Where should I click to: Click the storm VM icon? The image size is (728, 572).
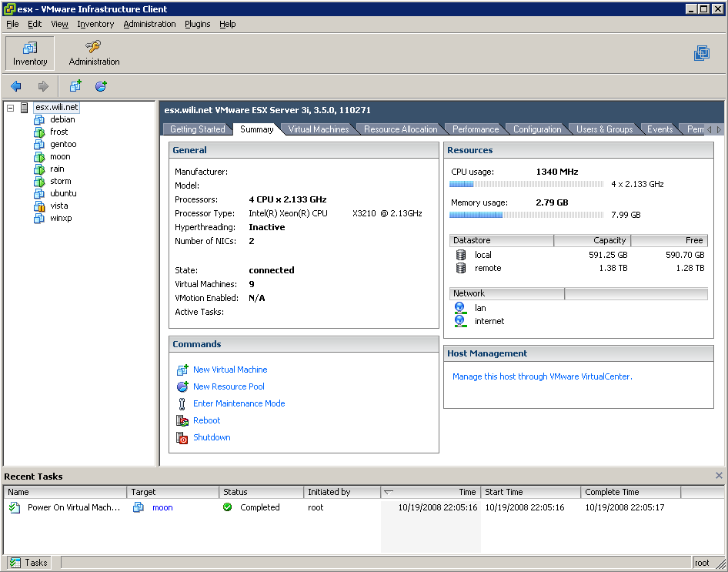(x=39, y=182)
